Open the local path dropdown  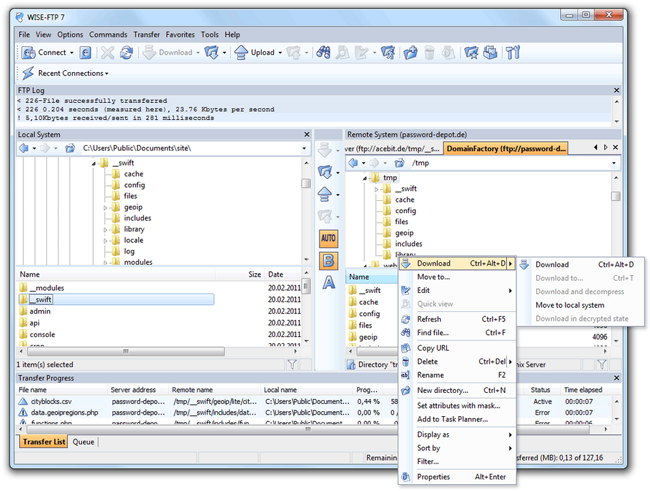(x=304, y=148)
